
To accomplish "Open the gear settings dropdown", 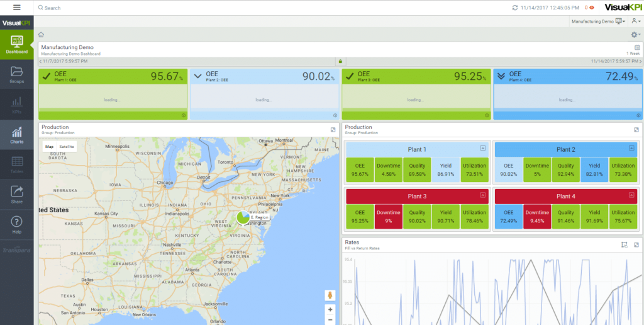I will point(635,35).
